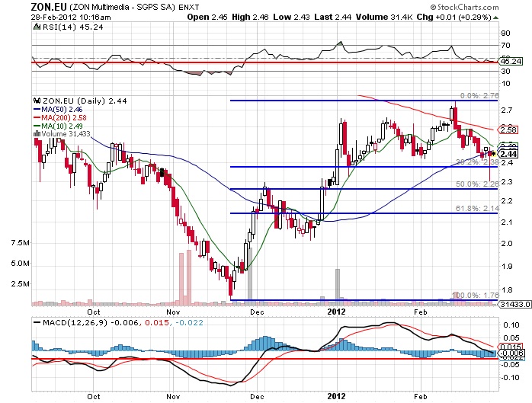Click the Chg +0.01 (+0.29%) value
Image resolution: width=532 pixels, height=403 pixels.
point(454,17)
